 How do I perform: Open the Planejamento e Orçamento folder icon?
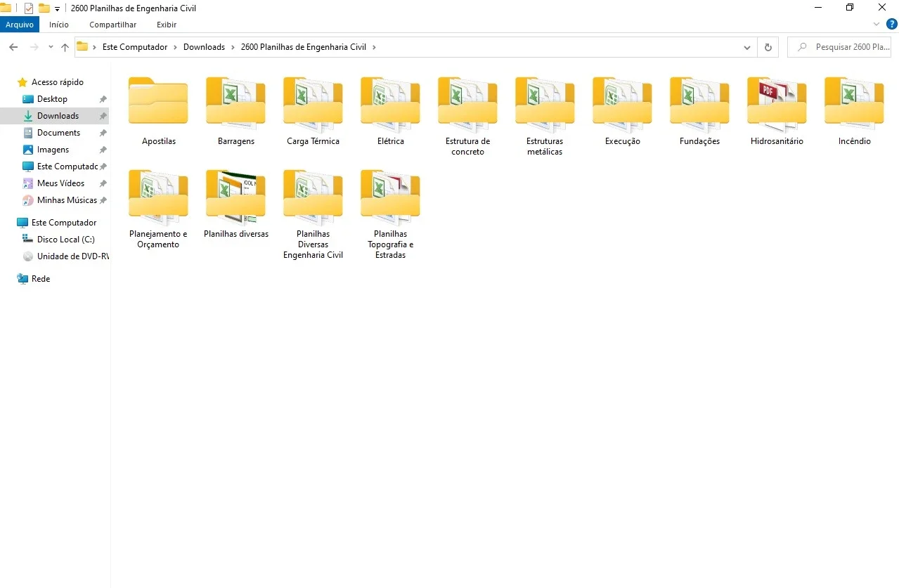(x=158, y=196)
